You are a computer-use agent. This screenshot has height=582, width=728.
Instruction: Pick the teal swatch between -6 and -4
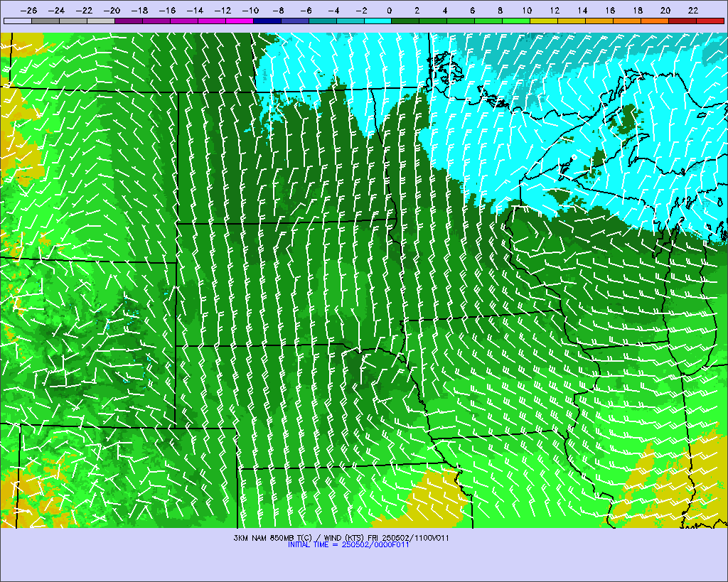tap(323, 21)
